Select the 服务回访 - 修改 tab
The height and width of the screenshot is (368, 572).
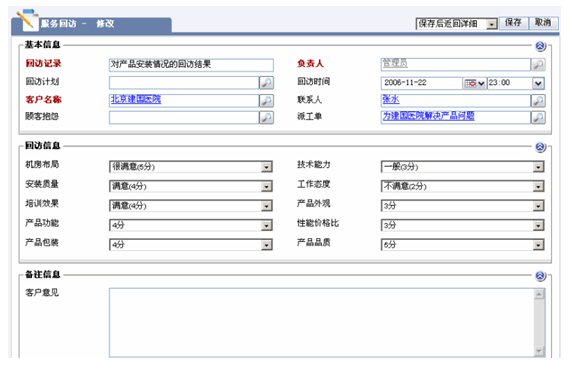coord(92,25)
